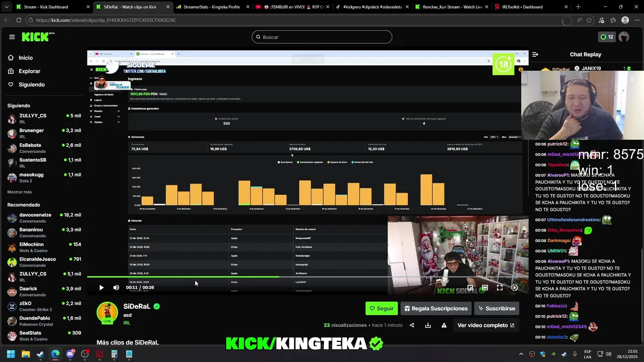Viewport: 644px width, 362px height.
Task: Switch to Stream - Kick Dashboard tab
Action: pyautogui.click(x=52, y=7)
